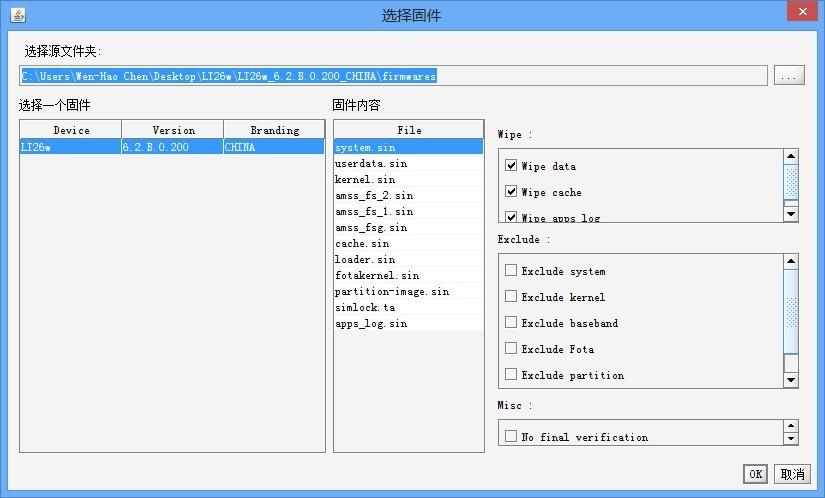Select kernel.sin in file list
Viewport: 825px width, 498px height.
tap(408, 179)
